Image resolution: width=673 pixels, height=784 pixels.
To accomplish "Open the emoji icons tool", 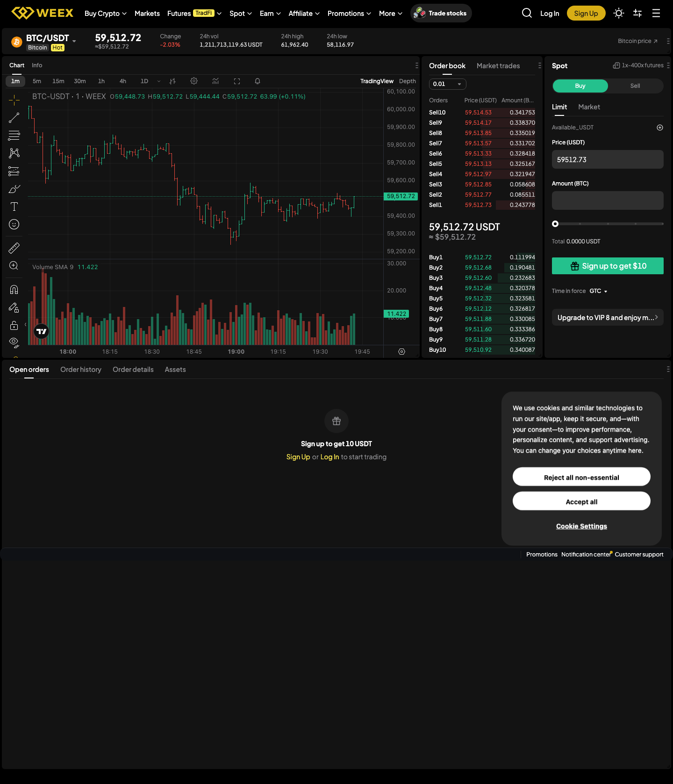I will 14,224.
